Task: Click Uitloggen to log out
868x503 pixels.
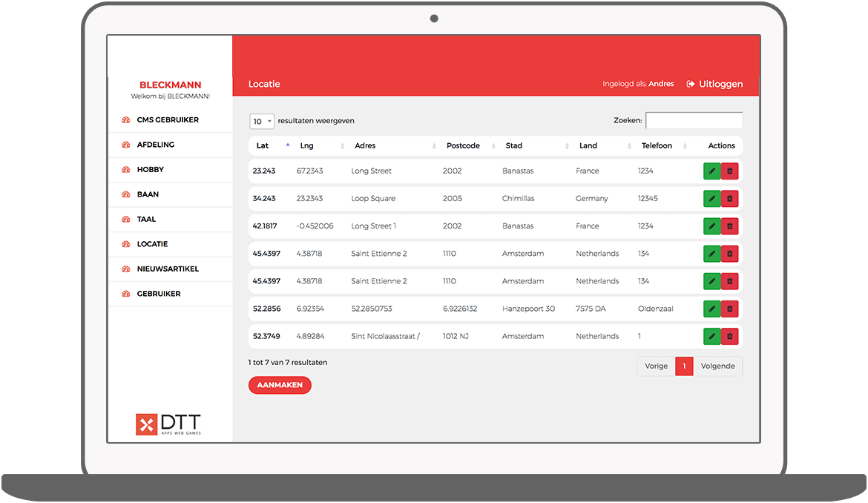Action: point(721,84)
